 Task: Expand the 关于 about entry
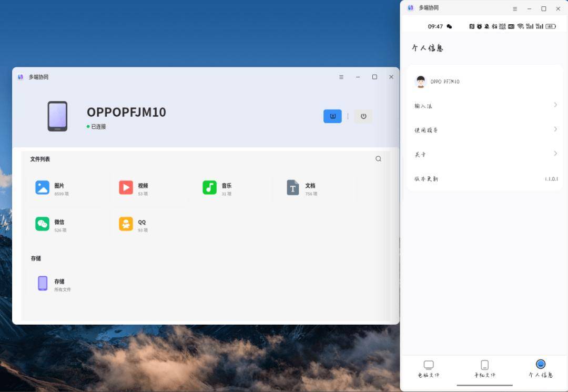click(485, 154)
